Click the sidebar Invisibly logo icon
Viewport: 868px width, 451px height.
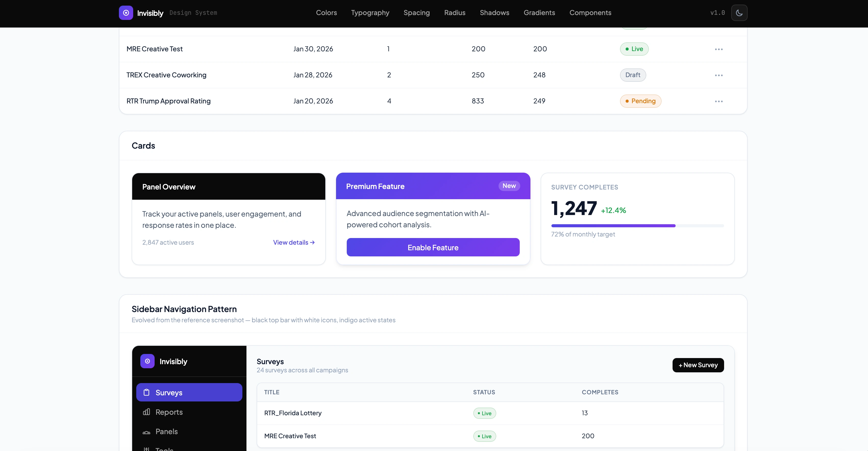pyautogui.click(x=147, y=361)
